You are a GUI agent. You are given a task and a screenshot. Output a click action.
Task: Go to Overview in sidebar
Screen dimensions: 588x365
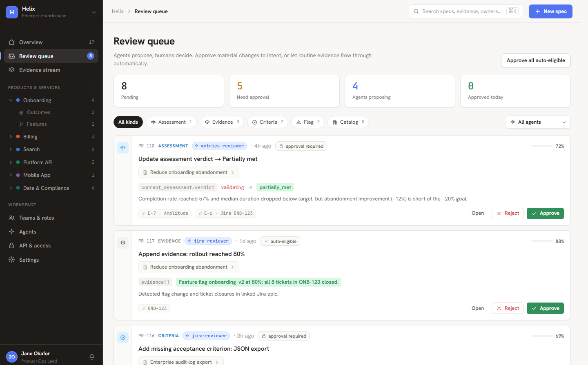(51, 42)
